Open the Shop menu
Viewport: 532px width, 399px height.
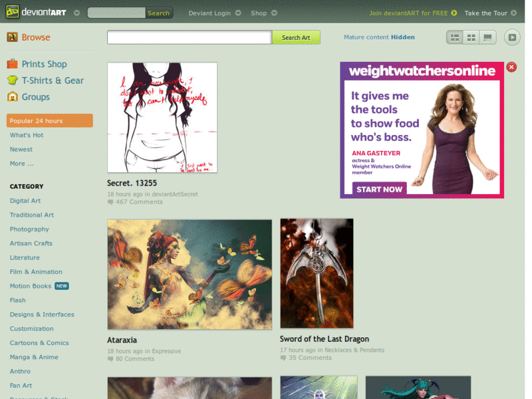click(259, 13)
